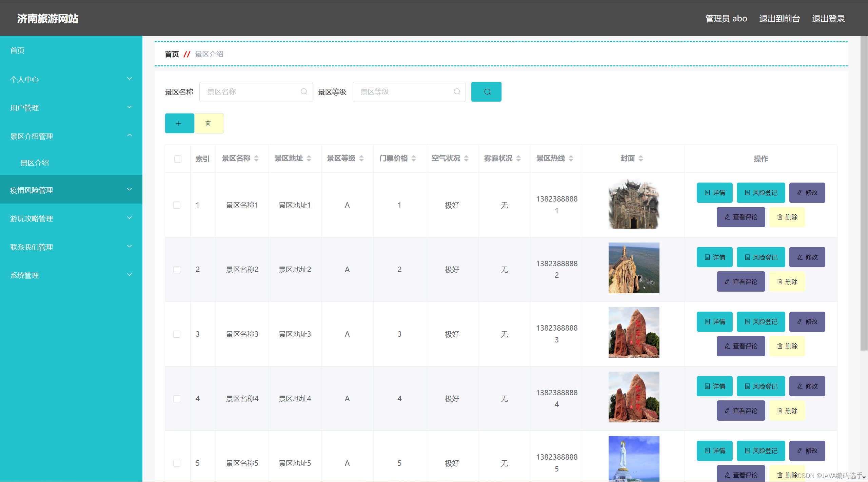Click 修改 for 景区名称4
The image size is (868, 482).
(807, 386)
